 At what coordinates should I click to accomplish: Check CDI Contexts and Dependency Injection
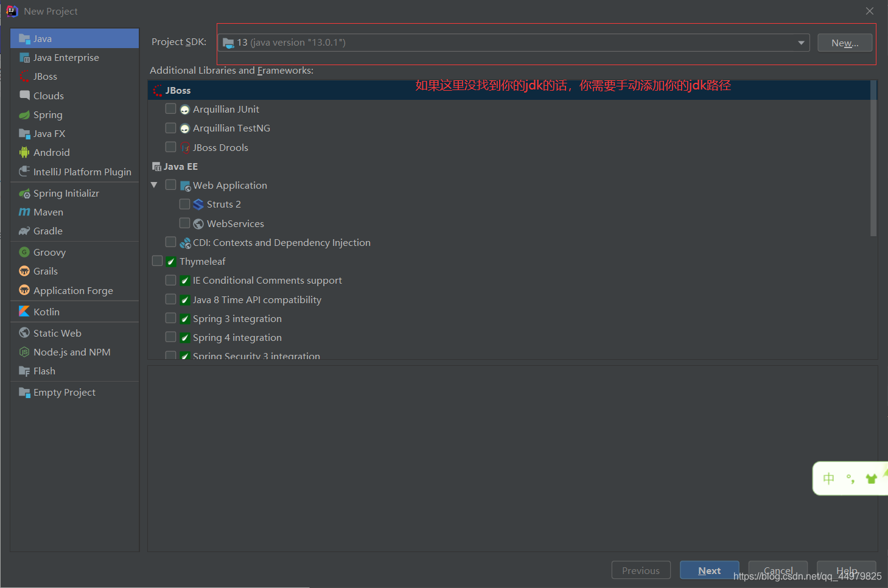[x=171, y=242]
